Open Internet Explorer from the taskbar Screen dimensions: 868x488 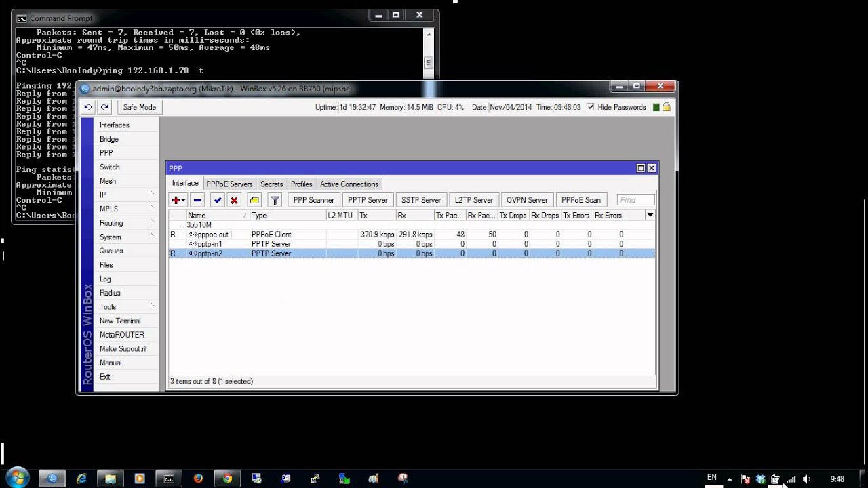point(81,479)
